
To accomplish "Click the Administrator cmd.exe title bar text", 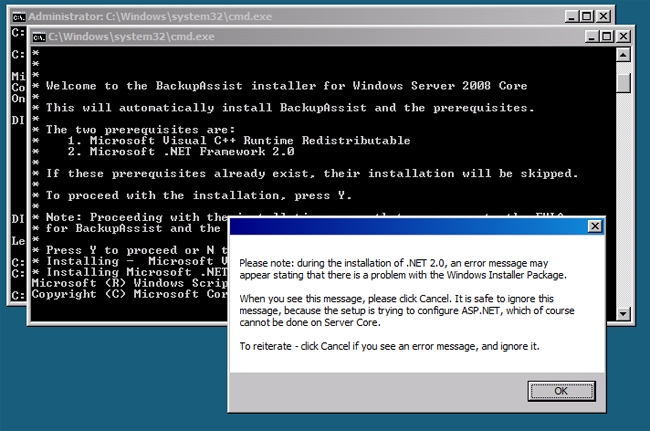I will coord(150,17).
